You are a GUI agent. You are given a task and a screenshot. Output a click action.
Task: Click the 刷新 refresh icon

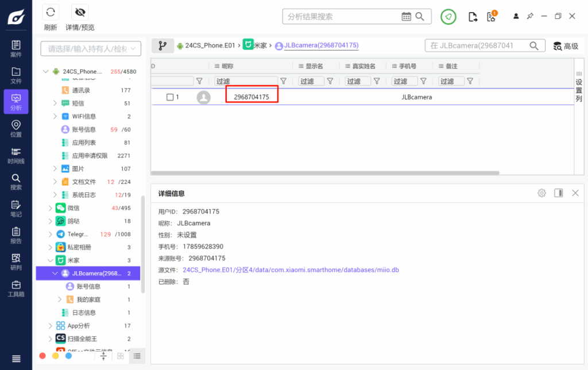pos(51,11)
